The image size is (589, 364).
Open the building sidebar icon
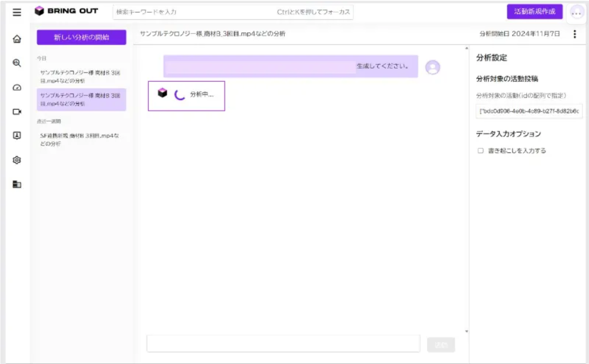tap(17, 184)
